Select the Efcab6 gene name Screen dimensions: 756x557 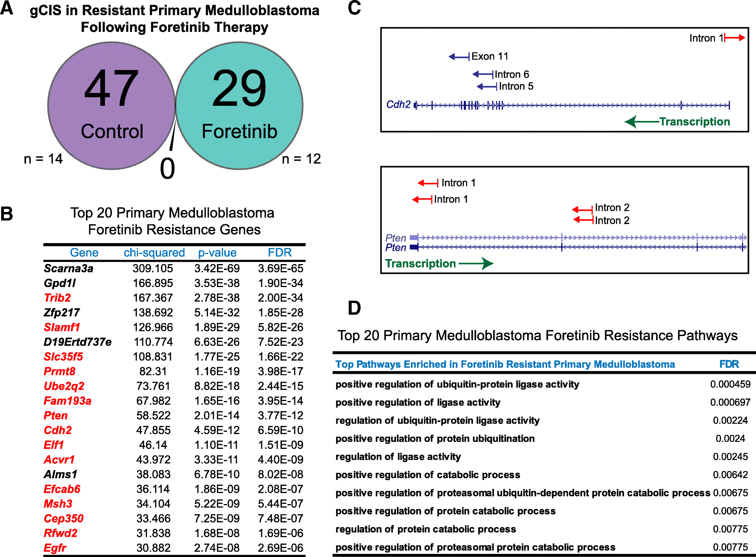pos(62,489)
